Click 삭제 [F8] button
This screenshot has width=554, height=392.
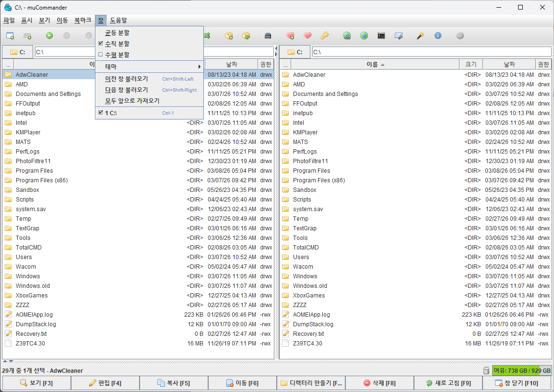(x=379, y=383)
